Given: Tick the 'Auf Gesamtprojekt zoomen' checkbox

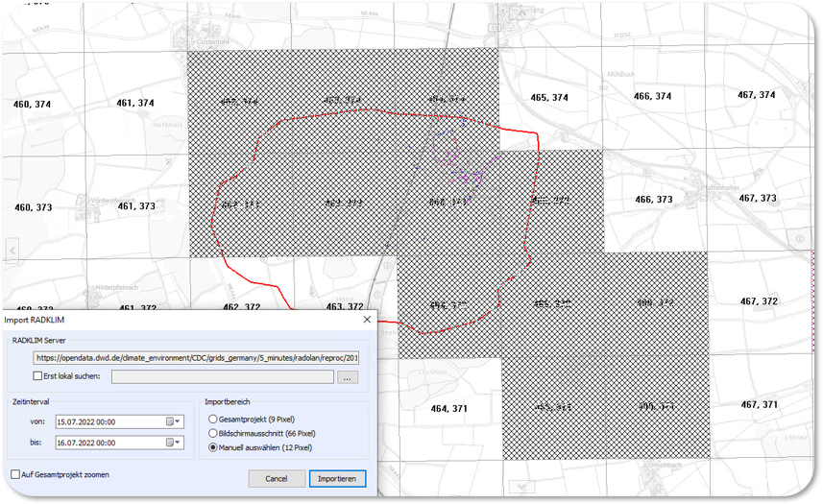Looking at the screenshot, I should (16, 474).
